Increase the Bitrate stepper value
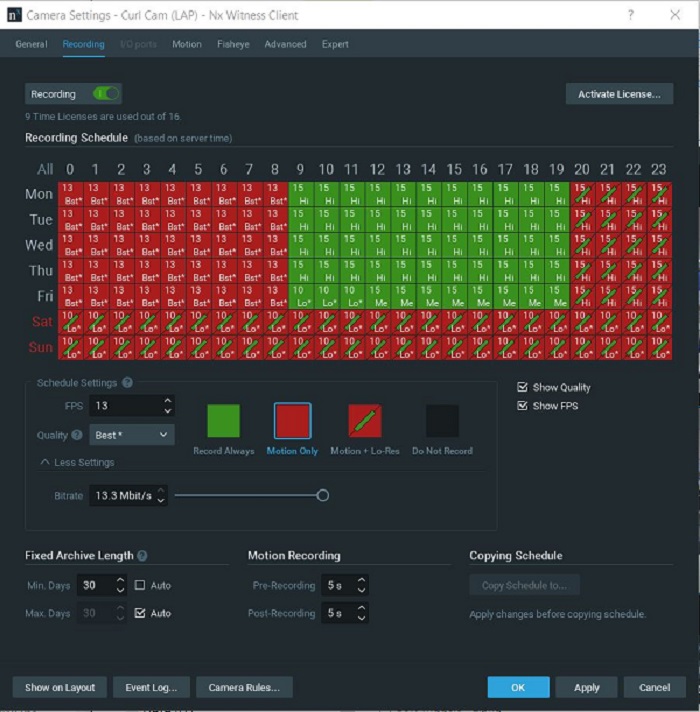The height and width of the screenshot is (712, 700). [x=161, y=490]
